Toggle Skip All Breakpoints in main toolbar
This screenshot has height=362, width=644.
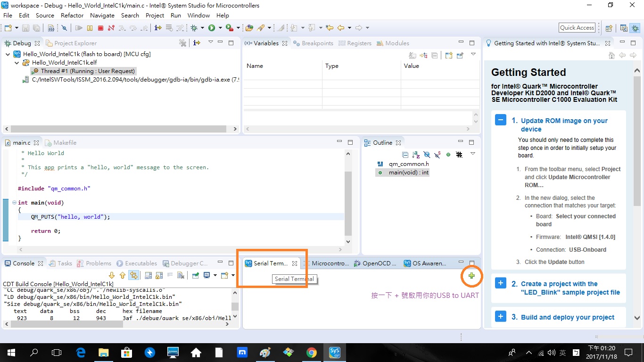coord(65,28)
